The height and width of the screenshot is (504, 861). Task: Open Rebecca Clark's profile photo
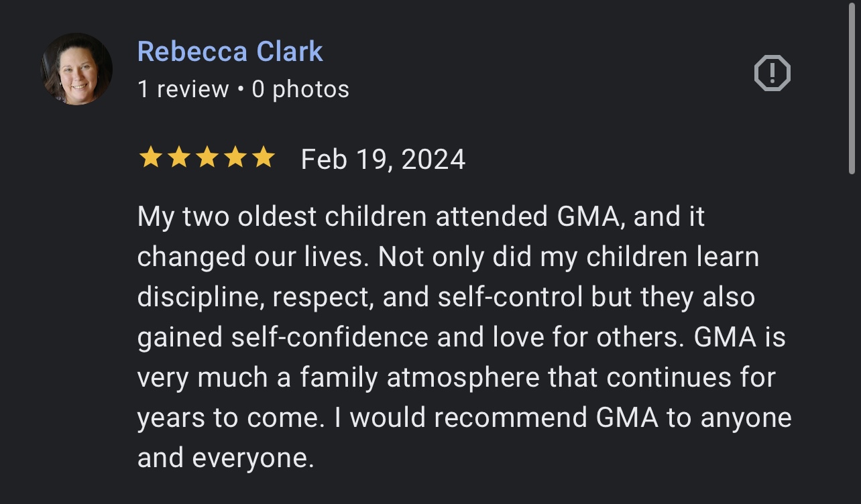point(77,70)
